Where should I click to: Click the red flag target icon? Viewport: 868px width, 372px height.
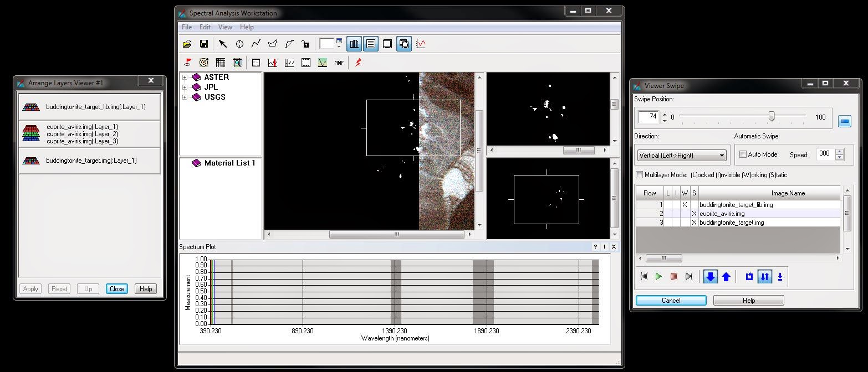(x=187, y=63)
